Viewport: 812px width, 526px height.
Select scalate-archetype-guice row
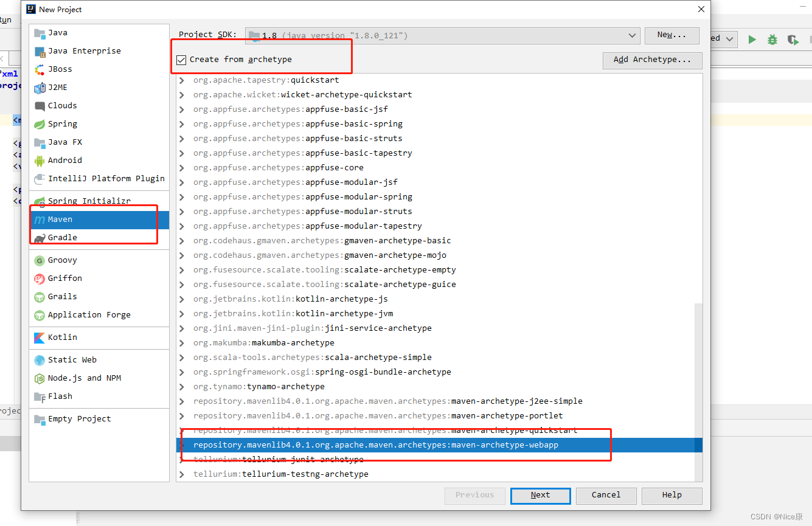[x=435, y=285]
